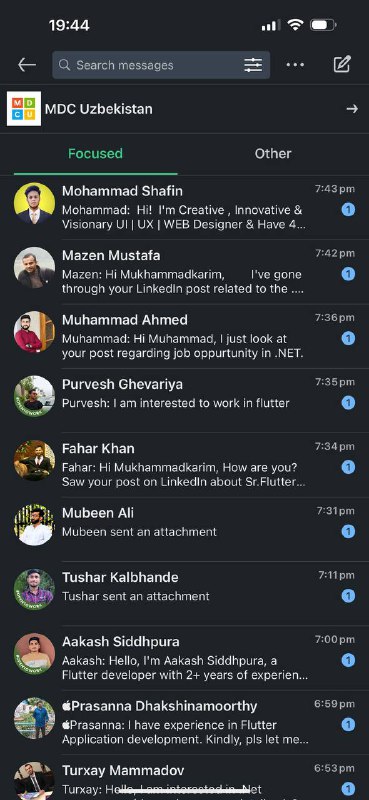Switch to the Focused tab
The width and height of the screenshot is (369, 800).
coord(95,154)
